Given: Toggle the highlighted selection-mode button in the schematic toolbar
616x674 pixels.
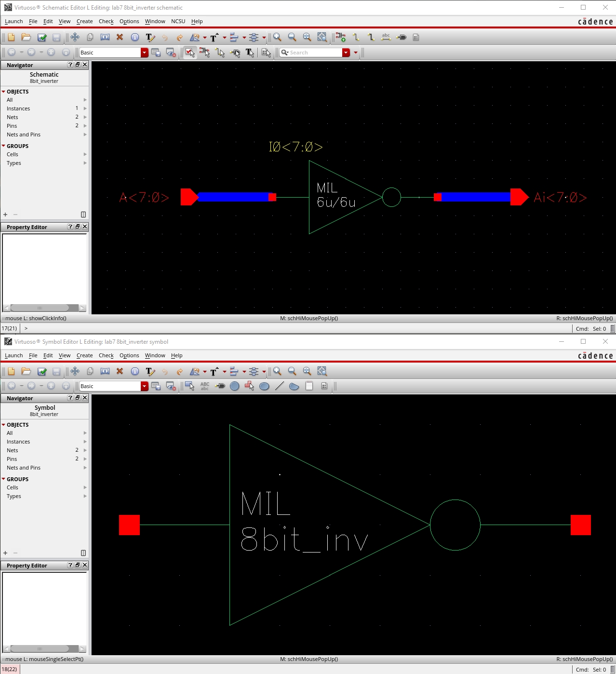Looking at the screenshot, I should [x=190, y=53].
